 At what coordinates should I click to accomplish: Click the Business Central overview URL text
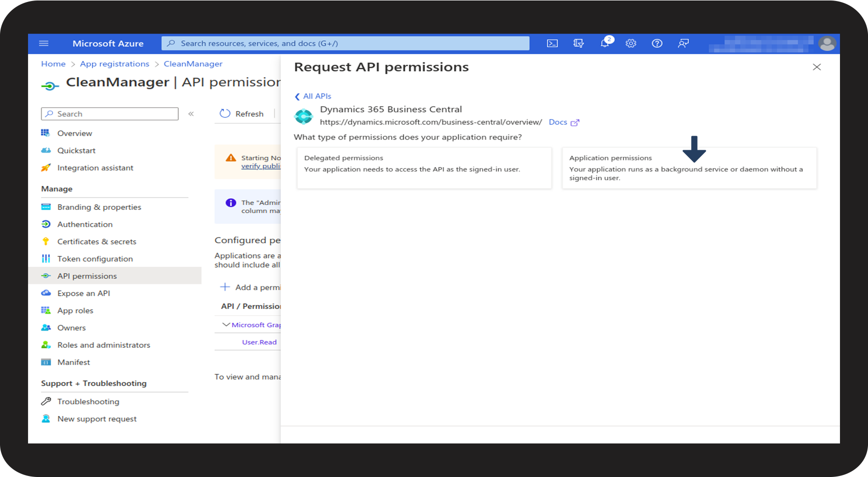(431, 122)
